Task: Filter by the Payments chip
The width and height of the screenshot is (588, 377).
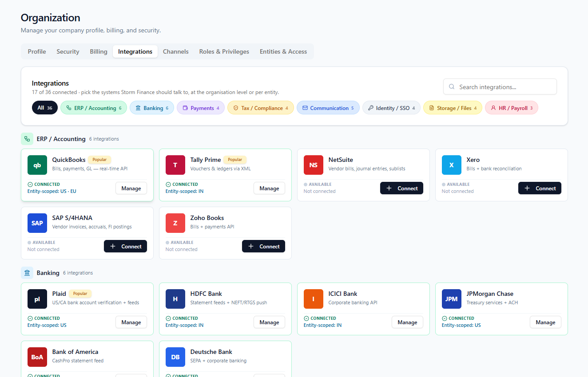Action: 201,108
